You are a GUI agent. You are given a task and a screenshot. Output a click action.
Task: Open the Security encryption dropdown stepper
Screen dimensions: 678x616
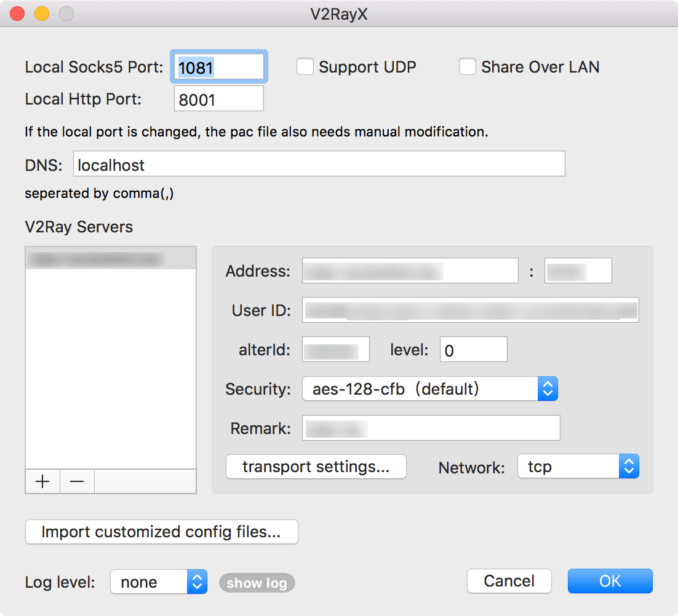pyautogui.click(x=548, y=389)
